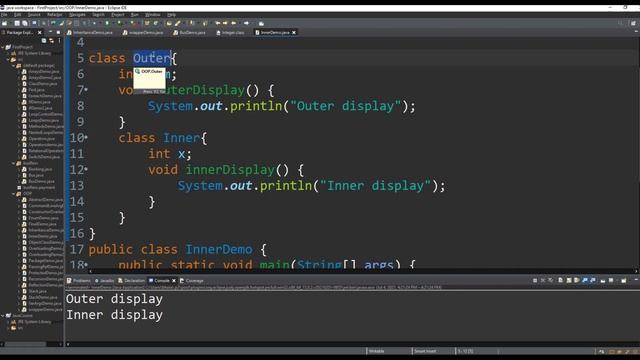The height and width of the screenshot is (360, 640).
Task: Click Remove All Terminated Launches in Console
Action: pyautogui.click(x=551, y=280)
